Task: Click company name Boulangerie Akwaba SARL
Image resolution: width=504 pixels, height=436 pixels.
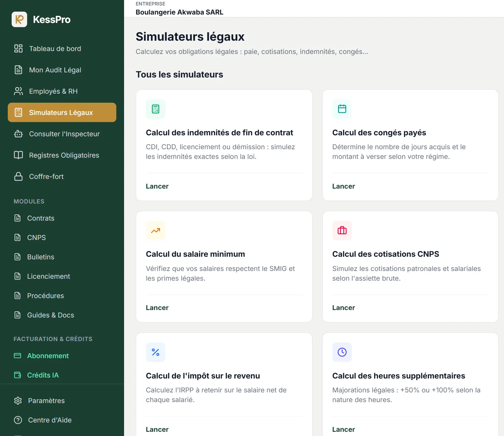Action: pos(179,12)
